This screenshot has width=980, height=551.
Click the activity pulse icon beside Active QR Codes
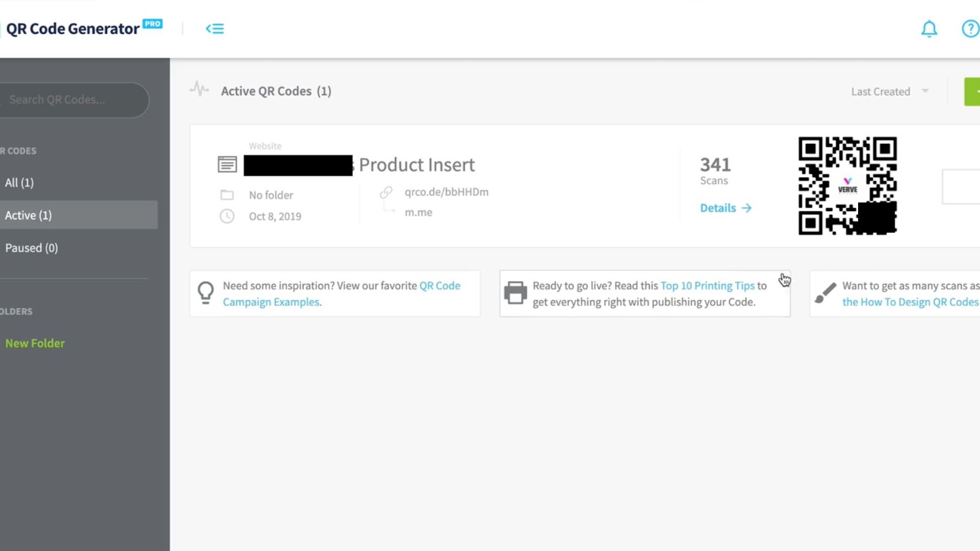(199, 89)
